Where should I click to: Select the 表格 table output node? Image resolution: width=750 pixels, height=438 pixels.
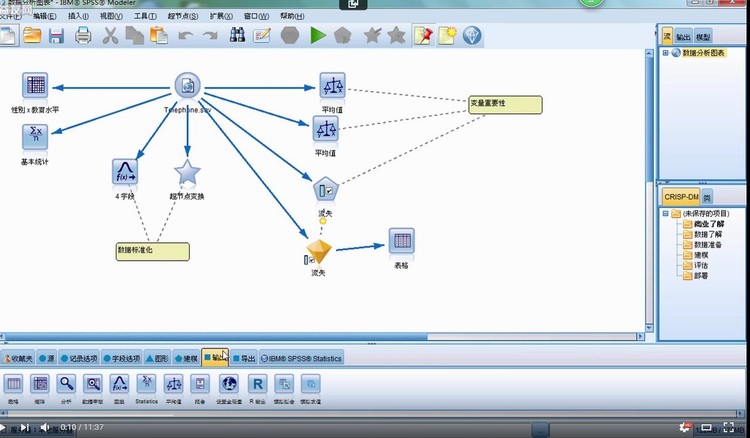point(401,241)
